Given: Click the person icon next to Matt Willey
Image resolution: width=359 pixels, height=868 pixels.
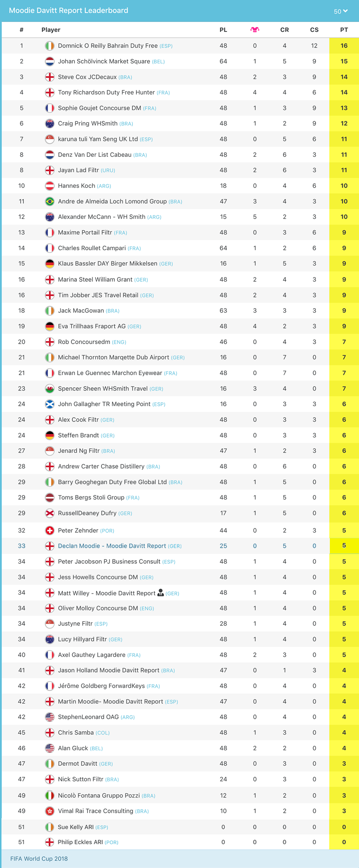Looking at the screenshot, I should point(160,593).
